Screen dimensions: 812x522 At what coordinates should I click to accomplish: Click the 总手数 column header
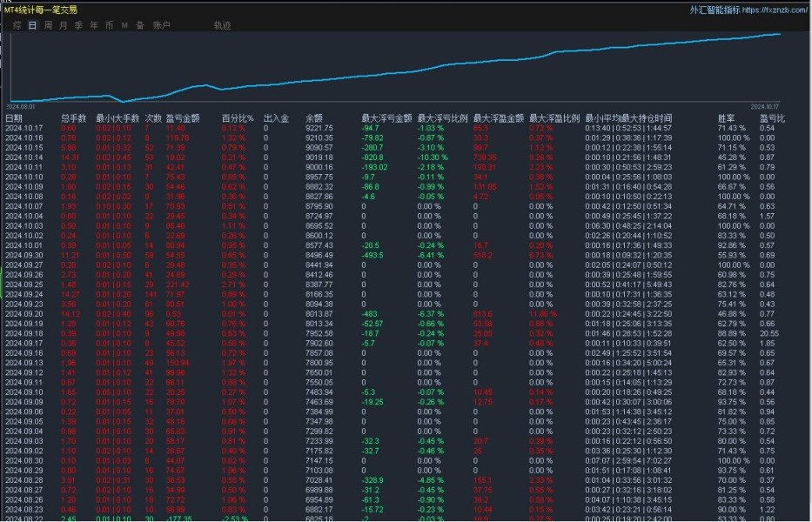pos(73,118)
